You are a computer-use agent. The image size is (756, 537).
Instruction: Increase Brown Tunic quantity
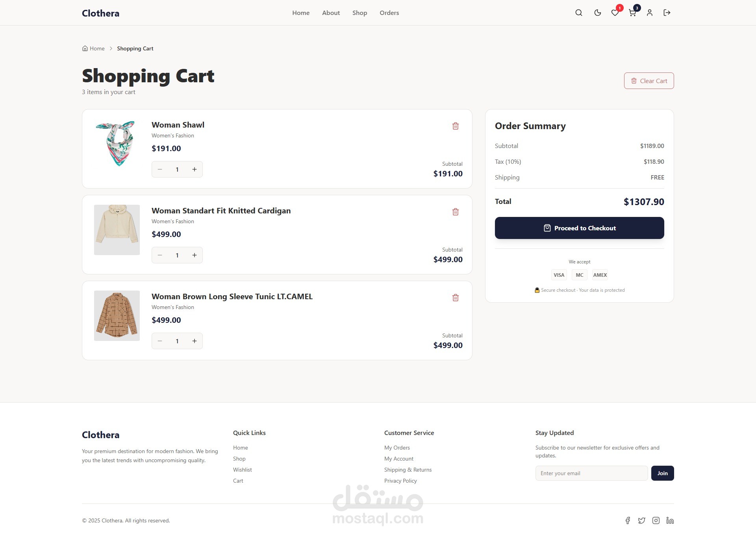pos(194,341)
